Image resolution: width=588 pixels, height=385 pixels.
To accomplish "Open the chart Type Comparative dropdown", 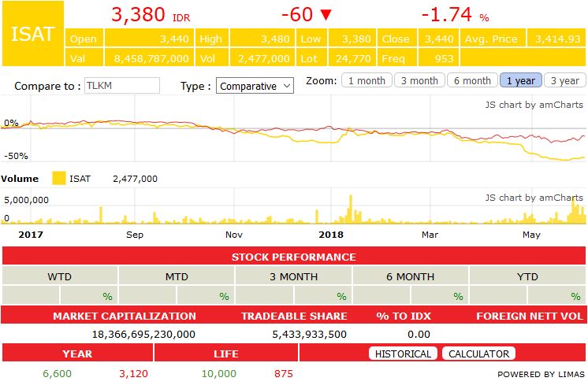I will tap(255, 86).
